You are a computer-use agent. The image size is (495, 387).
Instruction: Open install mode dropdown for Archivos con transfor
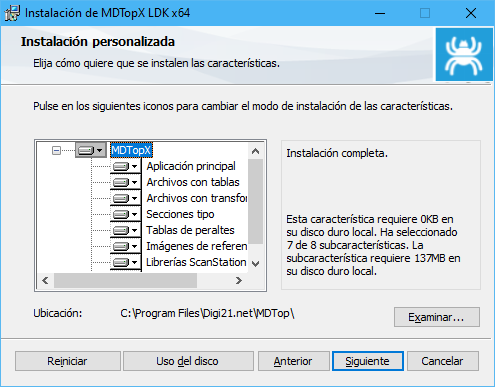[126, 198]
